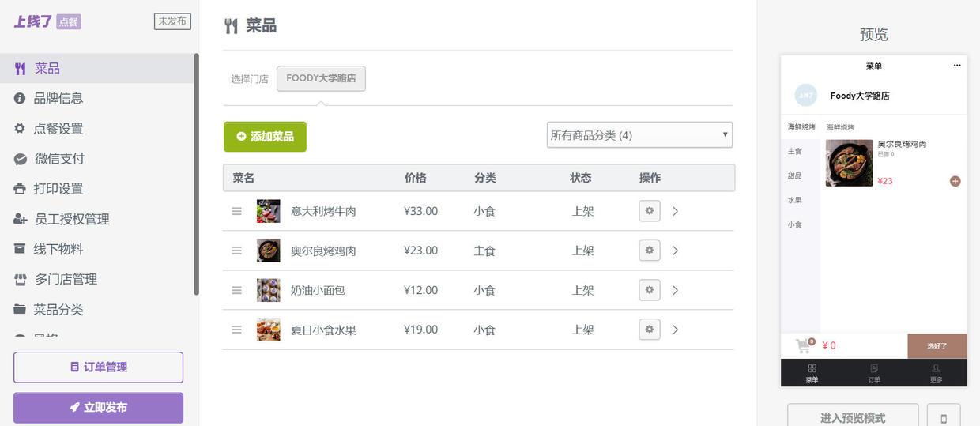Viewport: 980px width, 426px height.
Task: Tap the plus icon beside ¥23 in preview
Action: pyautogui.click(x=955, y=181)
